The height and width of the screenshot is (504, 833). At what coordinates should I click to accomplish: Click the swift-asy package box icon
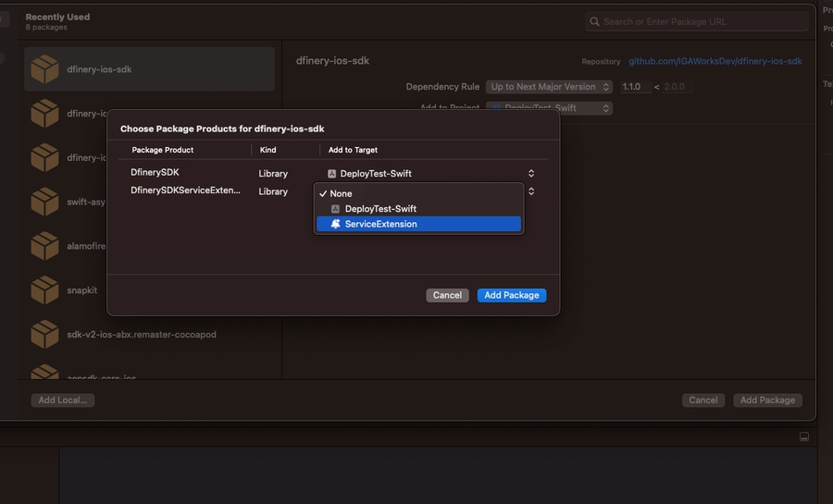[44, 202]
